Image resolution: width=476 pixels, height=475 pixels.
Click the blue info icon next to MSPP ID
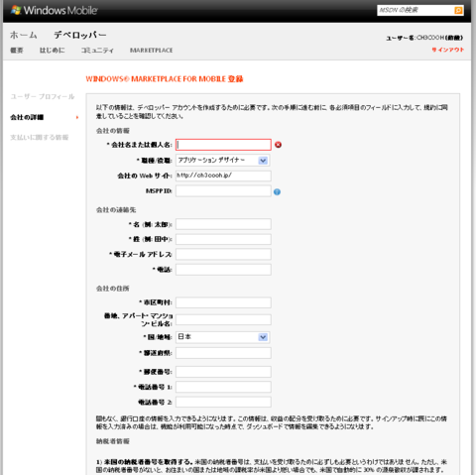point(277,191)
